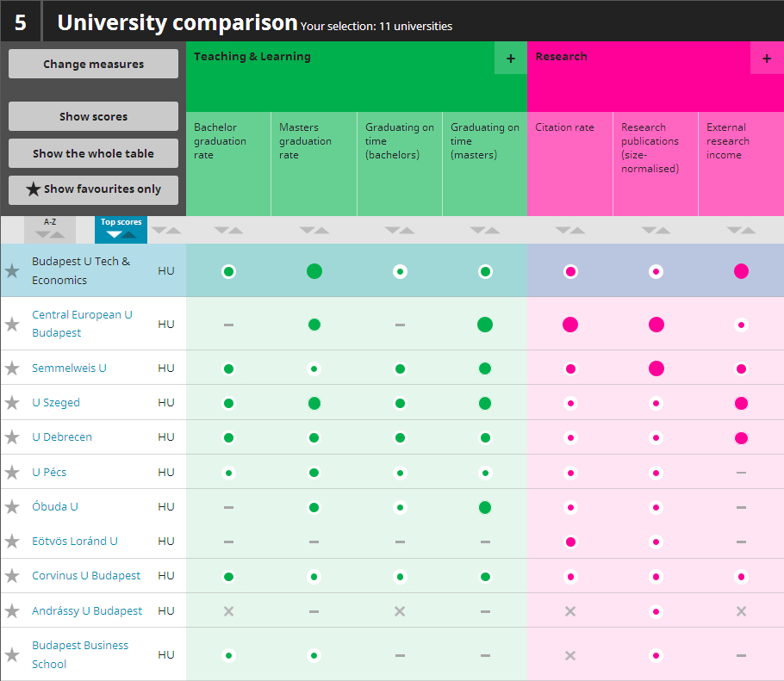Click Teaching & Learning header tab

[x=252, y=57]
